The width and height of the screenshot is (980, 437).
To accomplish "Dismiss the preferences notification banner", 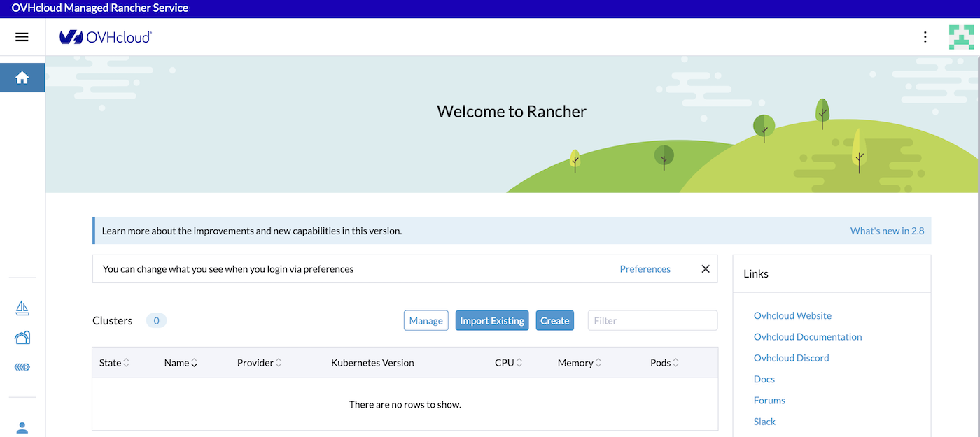I will 705,268.
